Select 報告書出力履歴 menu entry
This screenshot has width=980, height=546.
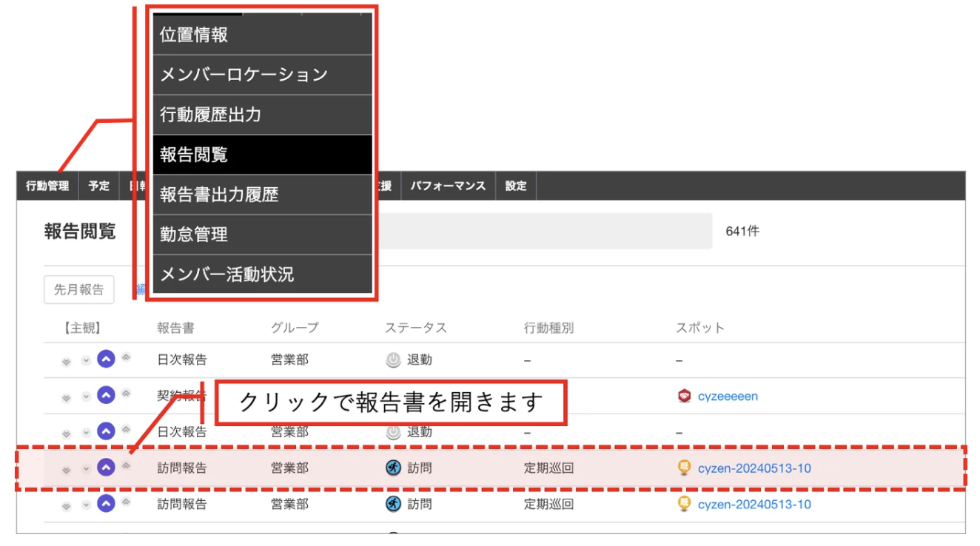tap(262, 195)
